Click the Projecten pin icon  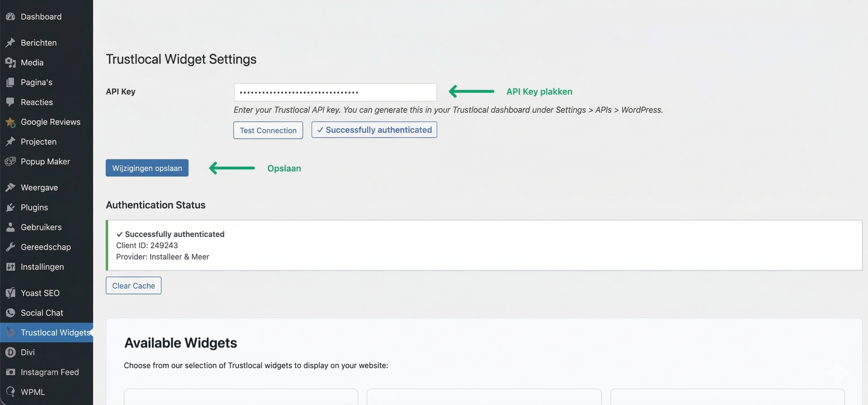coord(10,142)
